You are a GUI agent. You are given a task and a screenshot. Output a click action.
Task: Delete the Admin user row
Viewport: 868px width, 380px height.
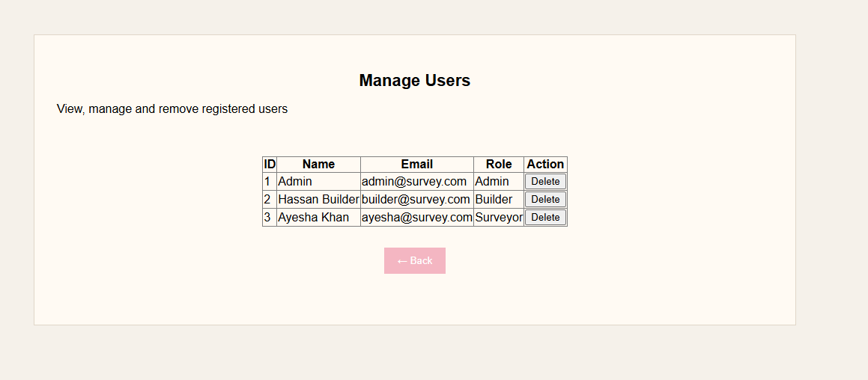pyautogui.click(x=545, y=182)
